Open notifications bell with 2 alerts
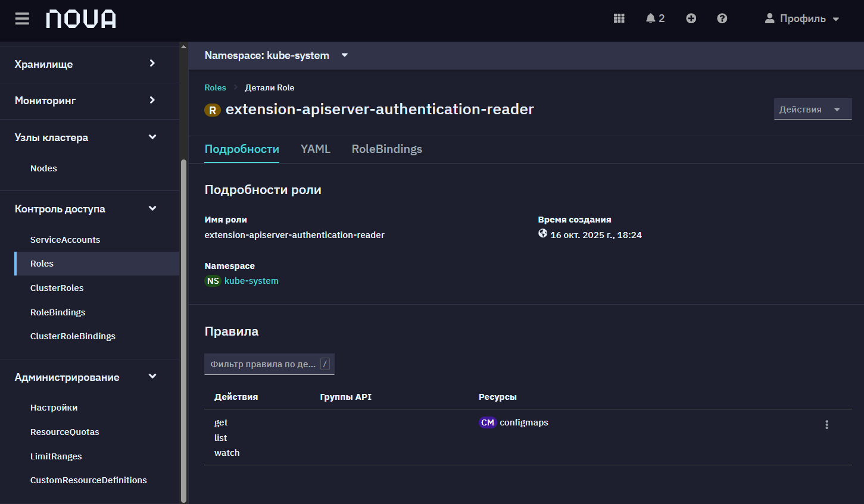 tap(655, 18)
